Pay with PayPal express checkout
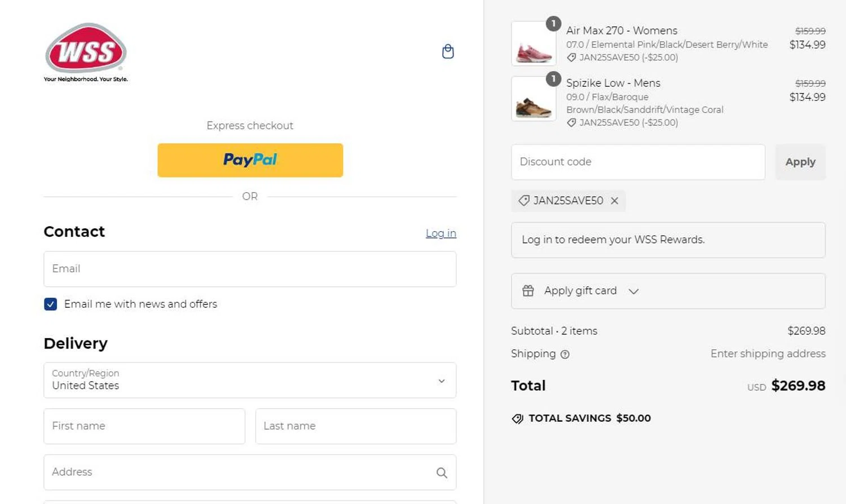Image resolution: width=846 pixels, height=504 pixels. (250, 160)
